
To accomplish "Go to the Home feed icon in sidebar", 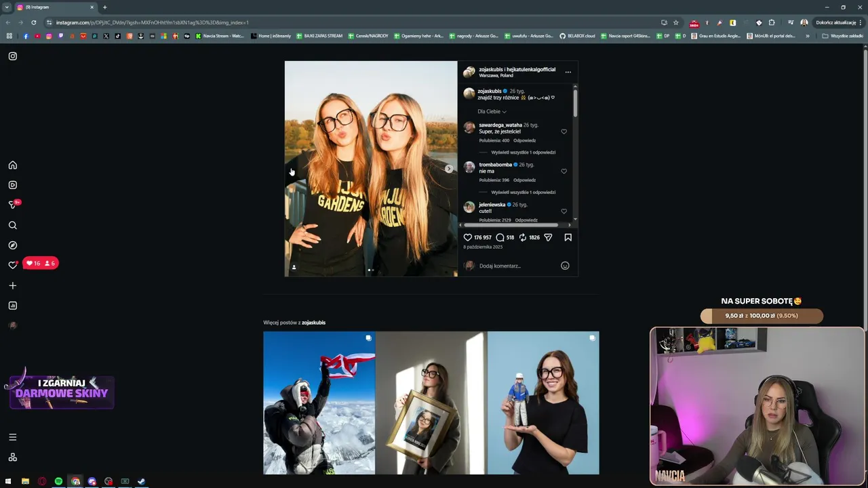I will (12, 165).
